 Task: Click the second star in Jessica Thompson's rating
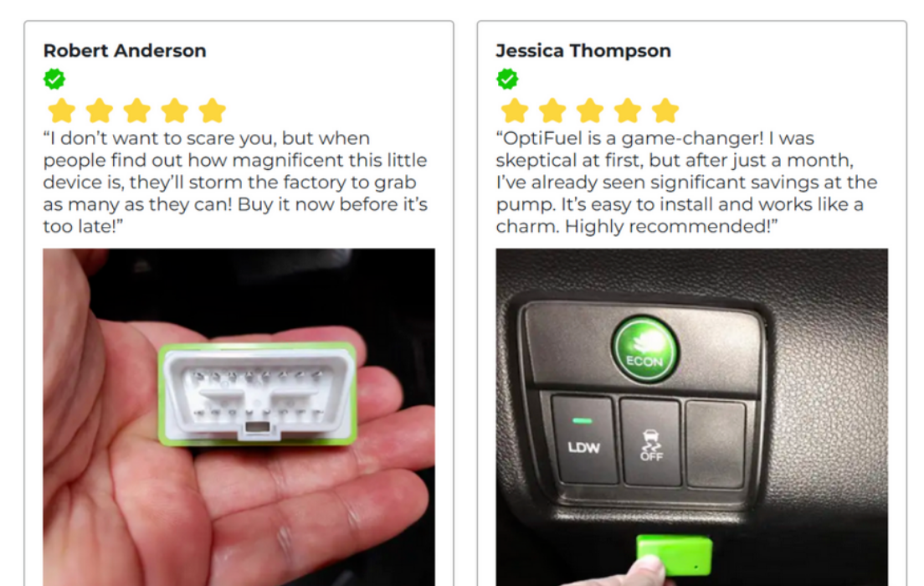(552, 111)
